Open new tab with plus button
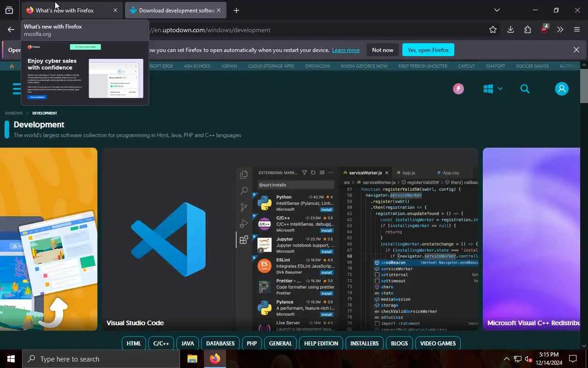This screenshot has width=588, height=368. click(236, 10)
